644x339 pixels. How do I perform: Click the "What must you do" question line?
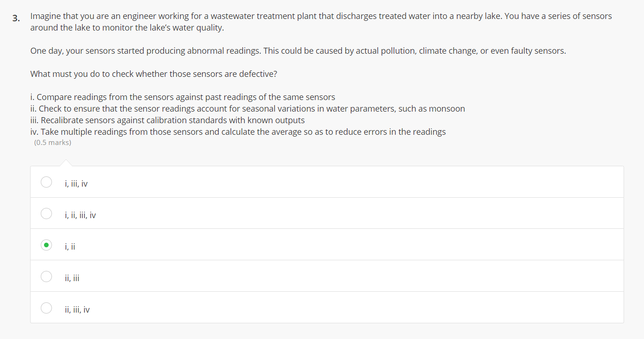coord(153,74)
